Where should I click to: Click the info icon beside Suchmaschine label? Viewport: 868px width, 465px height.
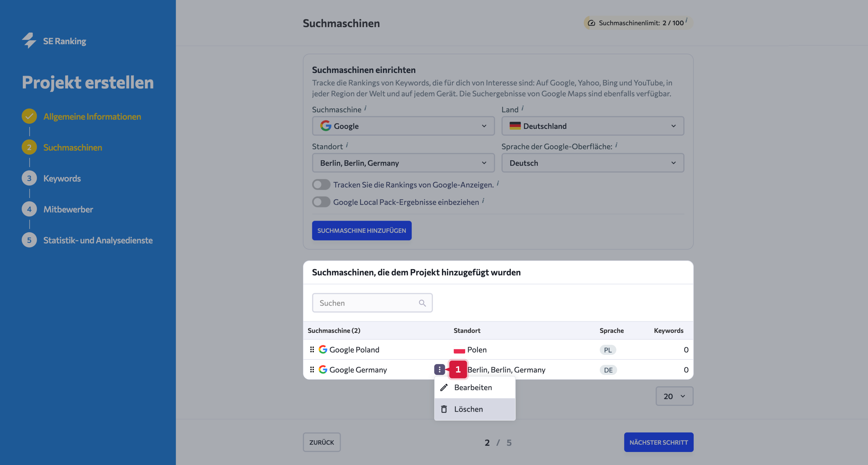click(x=365, y=108)
